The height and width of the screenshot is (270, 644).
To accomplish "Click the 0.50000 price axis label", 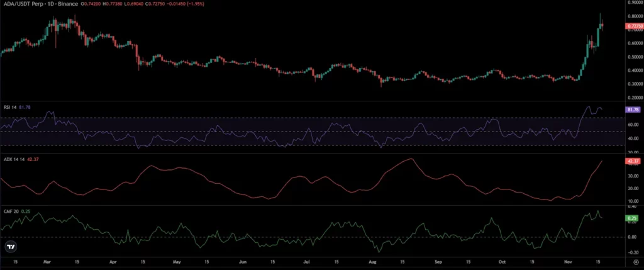I will pos(635,57).
